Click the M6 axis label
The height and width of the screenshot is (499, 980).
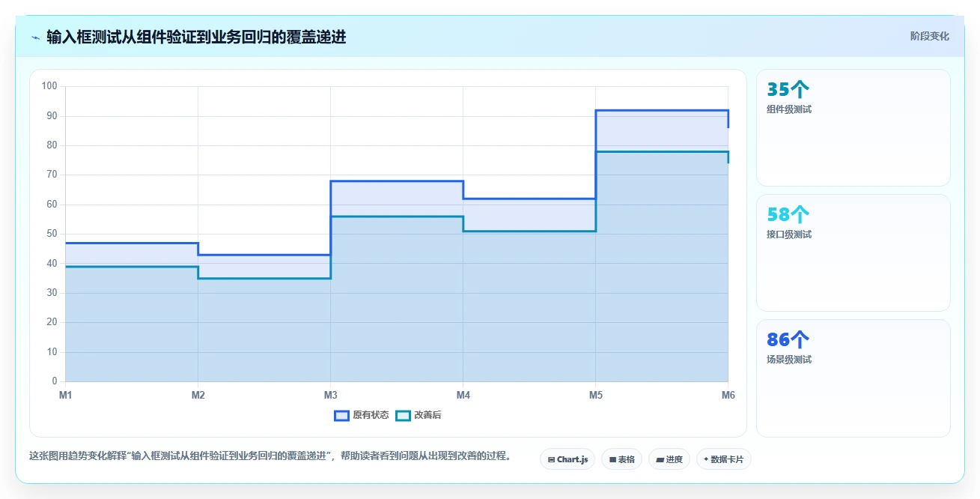728,395
